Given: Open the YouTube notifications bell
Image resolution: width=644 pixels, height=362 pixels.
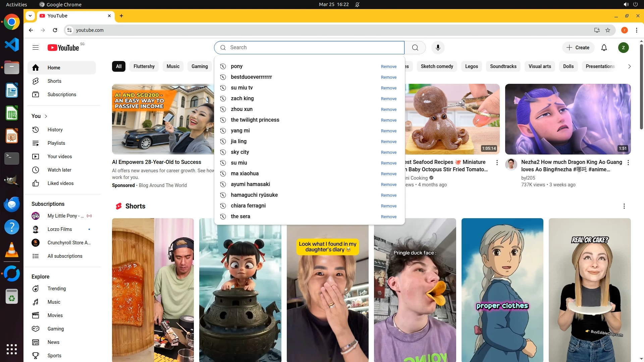Looking at the screenshot, I should pos(604,48).
